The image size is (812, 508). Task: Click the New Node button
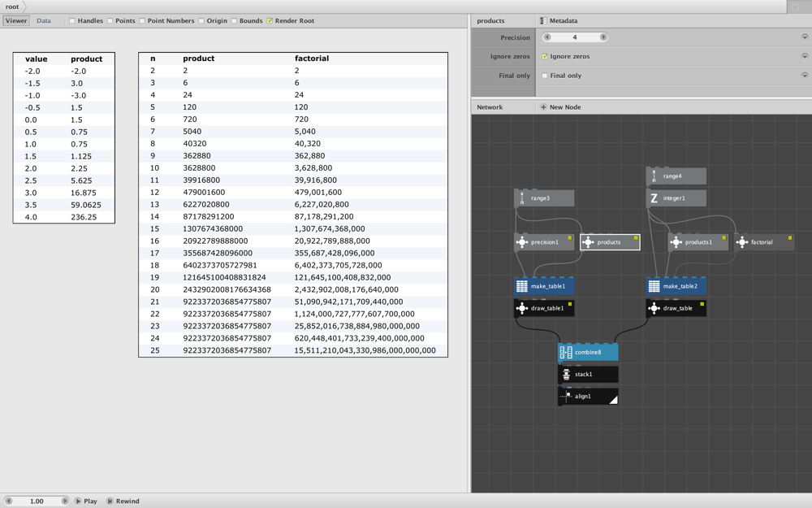[x=560, y=106]
